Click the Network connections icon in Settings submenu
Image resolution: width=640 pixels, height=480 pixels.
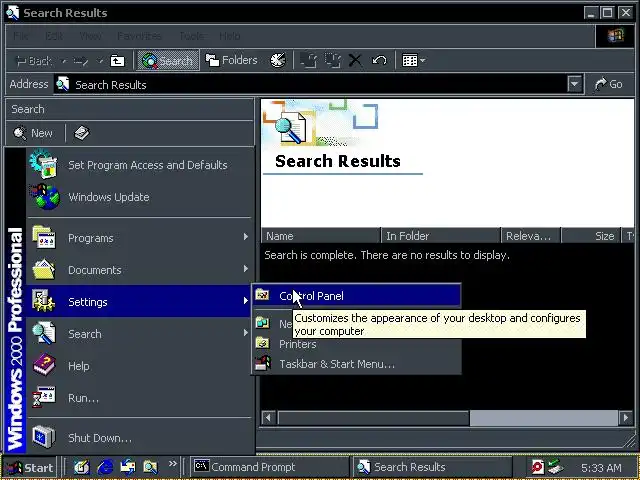[262, 323]
